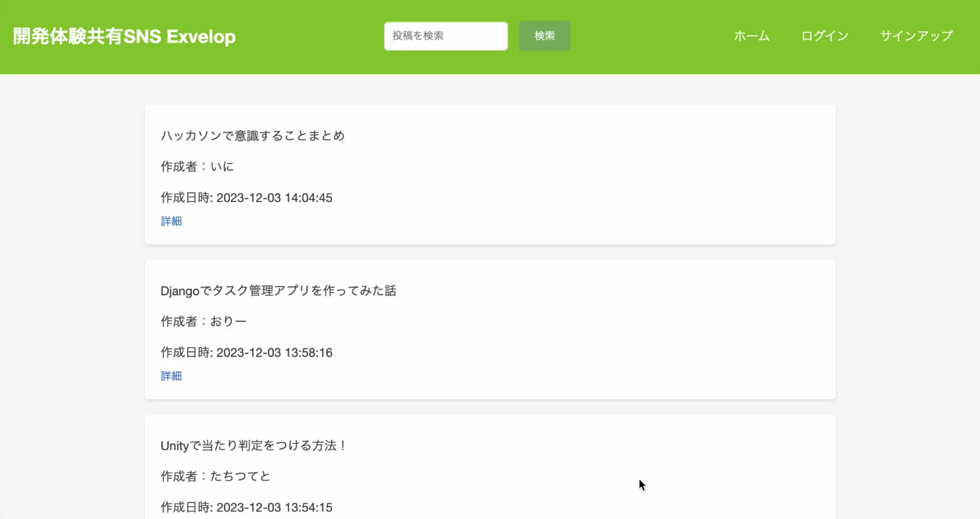The image size is (980, 519).
Task: Open 詳細 of the ハッカソン post
Action: [171, 221]
